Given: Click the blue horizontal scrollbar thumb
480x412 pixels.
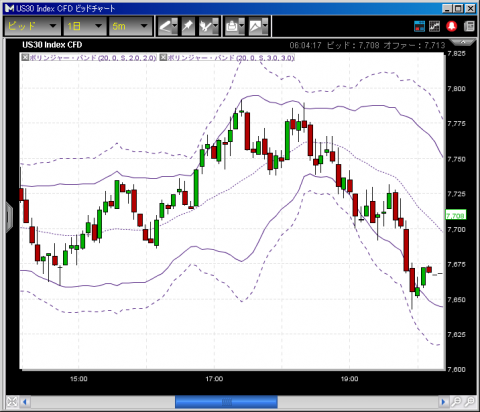Looking at the screenshot, I should (x=226, y=402).
